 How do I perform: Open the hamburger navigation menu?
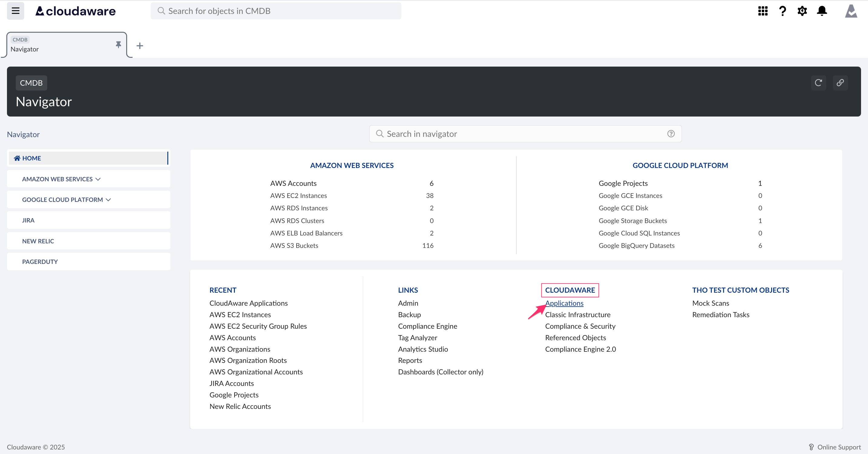15,11
